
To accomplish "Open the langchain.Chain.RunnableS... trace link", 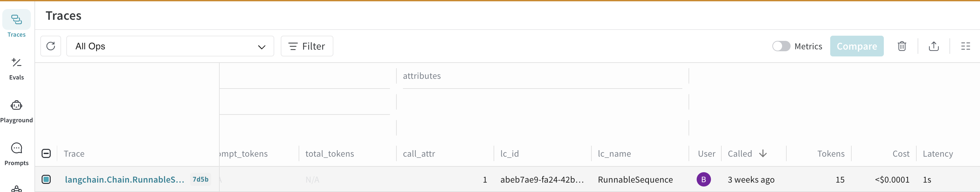I will [124, 179].
